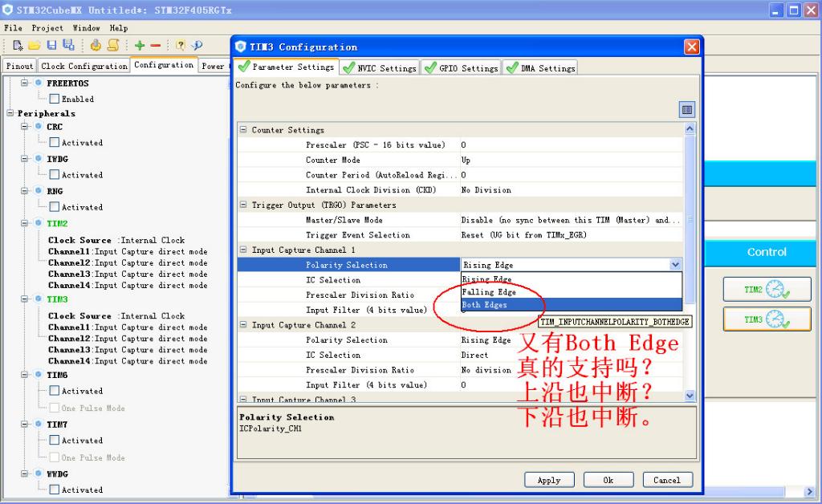This screenshot has width=822, height=504.
Task: Collapse the IWDG tree node
Action: point(24,159)
